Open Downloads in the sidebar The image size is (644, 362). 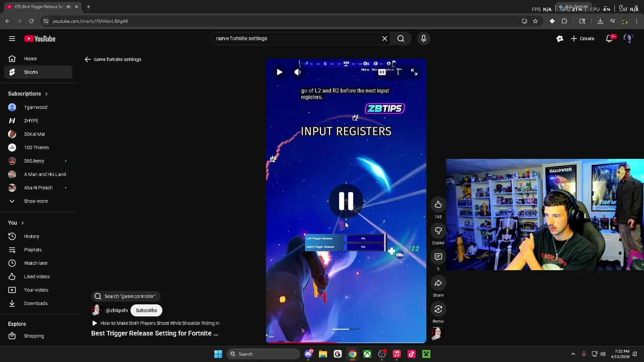[38, 303]
